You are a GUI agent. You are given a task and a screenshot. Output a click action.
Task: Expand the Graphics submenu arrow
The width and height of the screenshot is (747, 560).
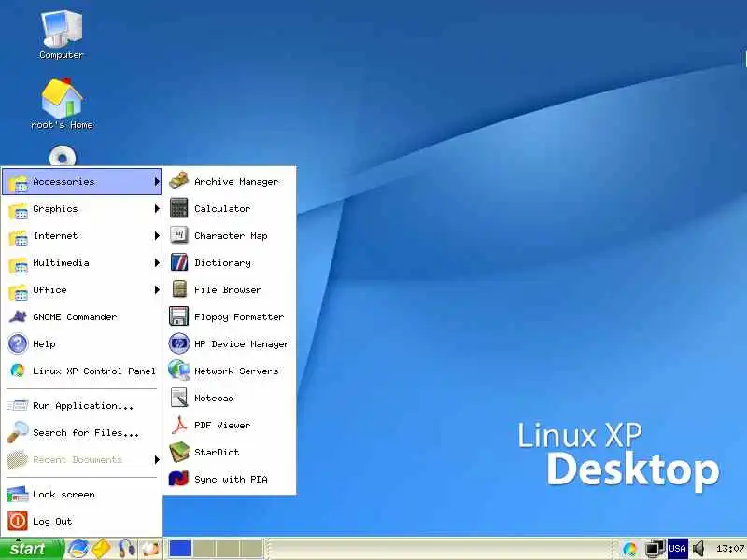pyautogui.click(x=157, y=208)
